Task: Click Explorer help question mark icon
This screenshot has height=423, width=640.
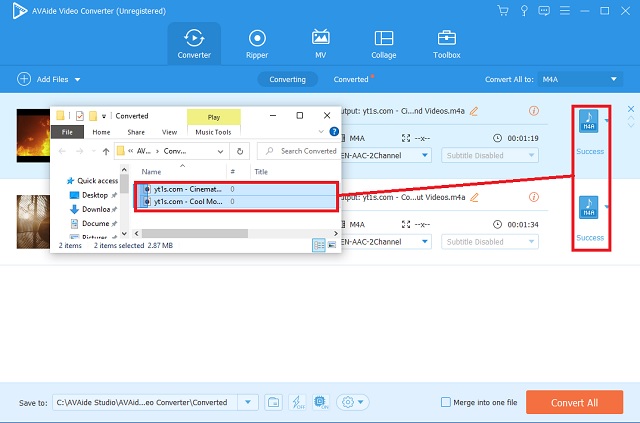Action: pyautogui.click(x=334, y=131)
